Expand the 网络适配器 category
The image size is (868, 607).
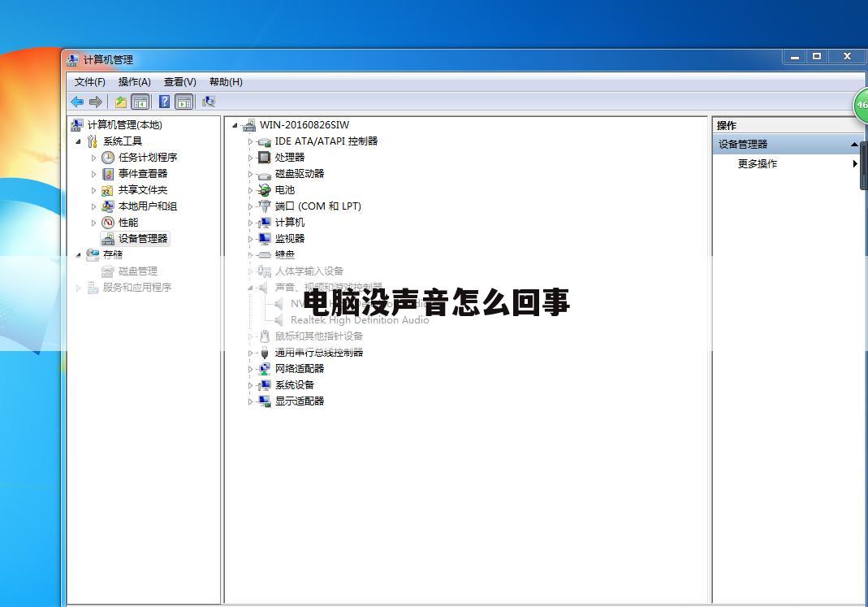coord(250,370)
